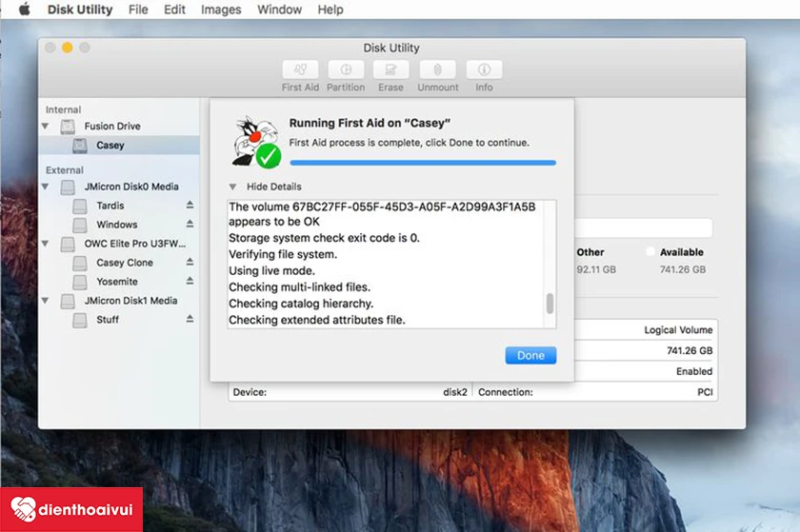
Task: Click 'Checking extended attributes file.' line
Action: point(317,320)
